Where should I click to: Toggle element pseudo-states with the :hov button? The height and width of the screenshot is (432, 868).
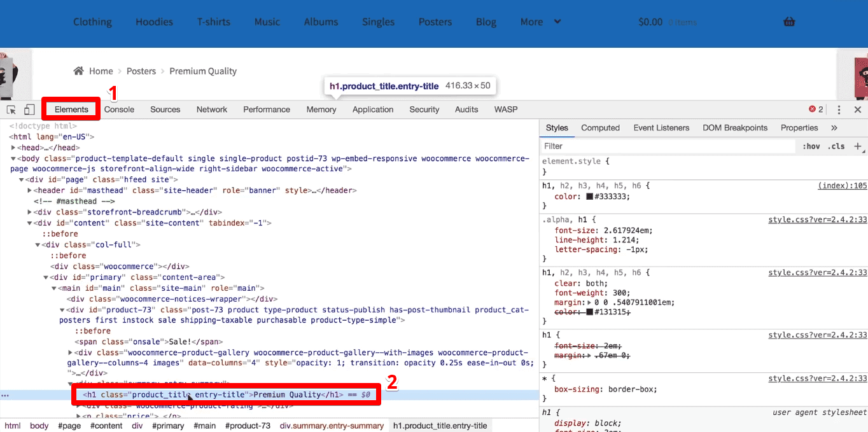pyautogui.click(x=812, y=146)
